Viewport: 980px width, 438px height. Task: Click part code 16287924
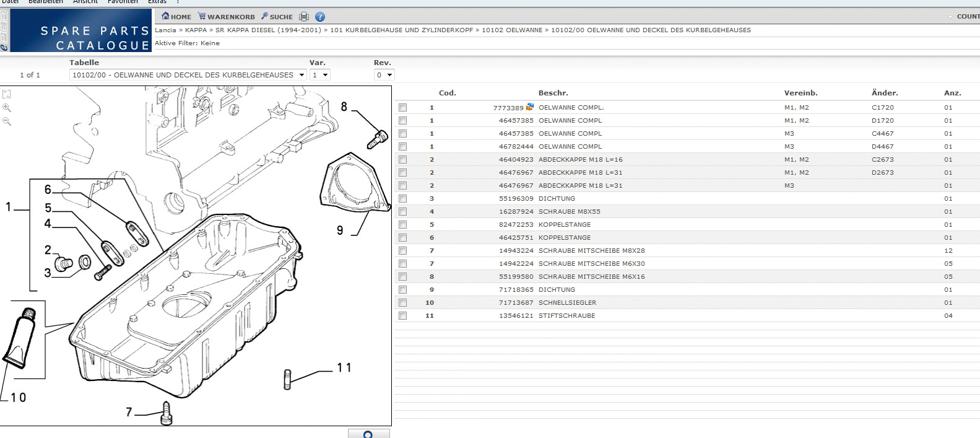[516, 212]
